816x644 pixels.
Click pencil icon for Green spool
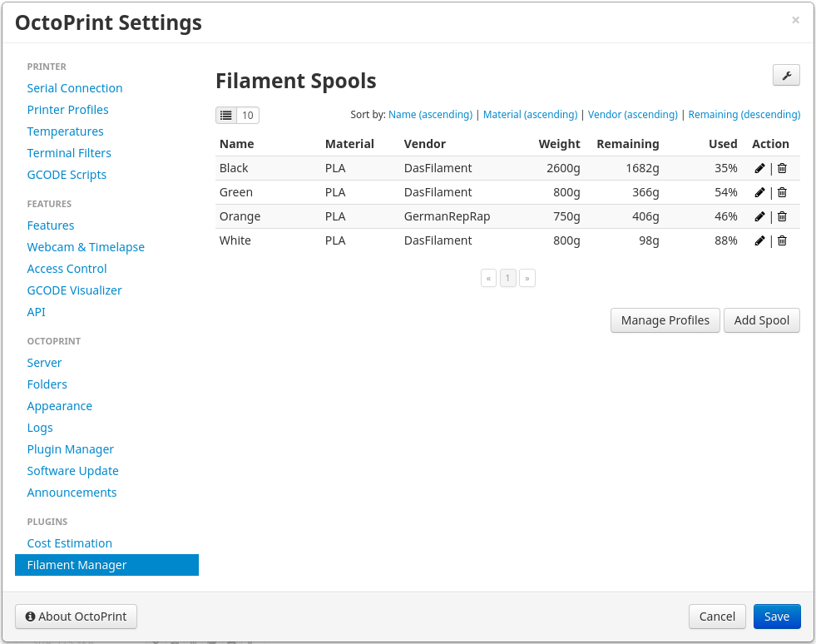[759, 192]
